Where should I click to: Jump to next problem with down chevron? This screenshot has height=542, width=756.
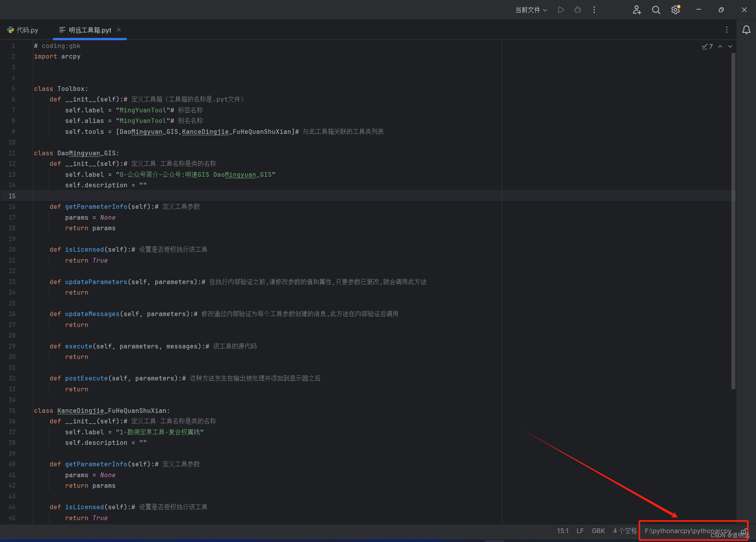(730, 46)
